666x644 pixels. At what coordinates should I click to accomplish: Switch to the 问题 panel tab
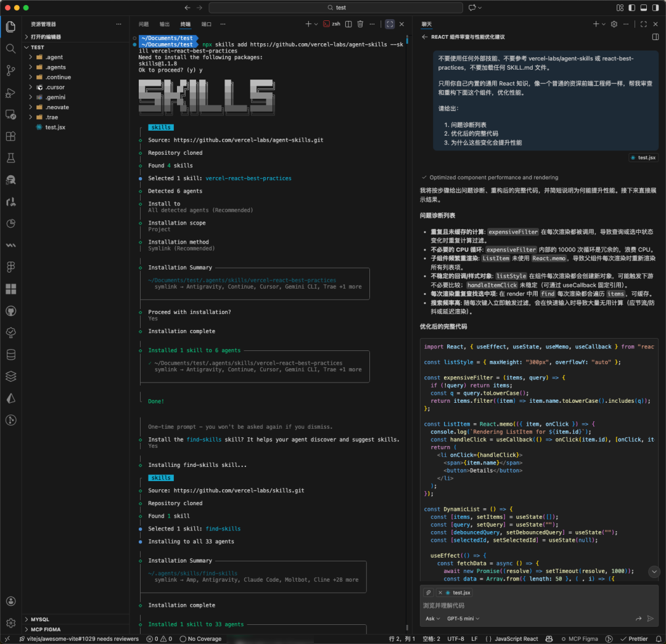(x=144, y=24)
